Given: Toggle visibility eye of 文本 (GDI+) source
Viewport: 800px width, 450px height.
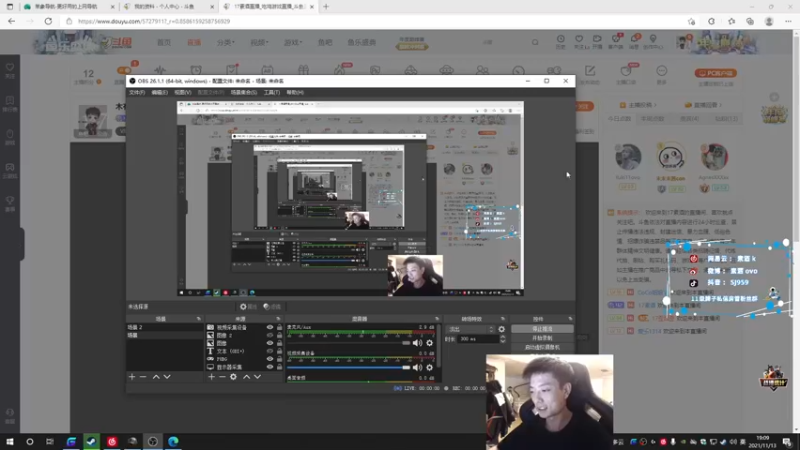Looking at the screenshot, I should point(270,351).
